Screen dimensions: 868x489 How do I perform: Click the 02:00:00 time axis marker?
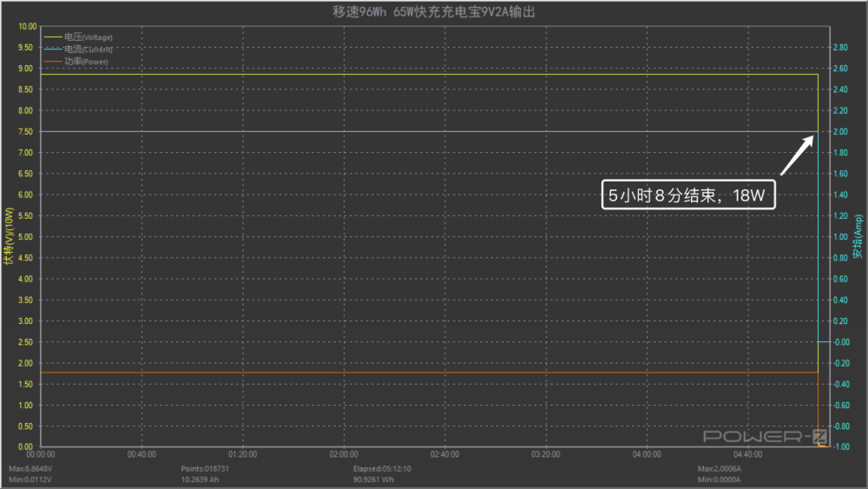click(344, 454)
